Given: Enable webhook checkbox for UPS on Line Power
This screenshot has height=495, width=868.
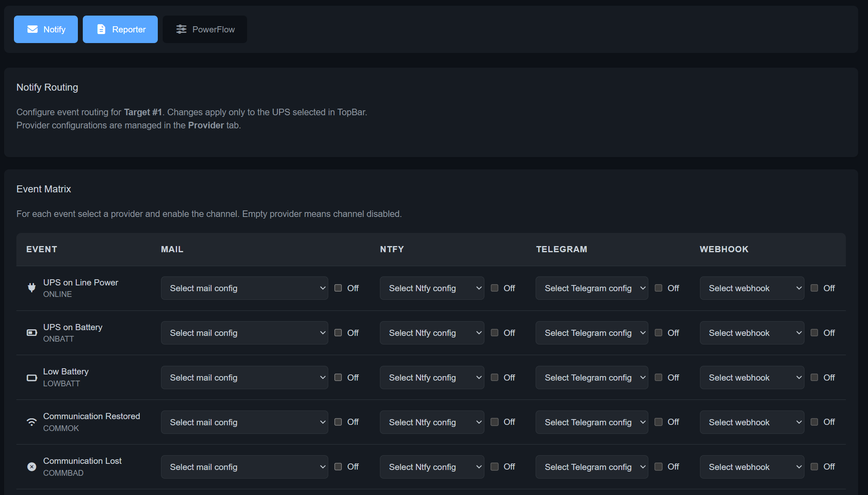Looking at the screenshot, I should pos(814,288).
